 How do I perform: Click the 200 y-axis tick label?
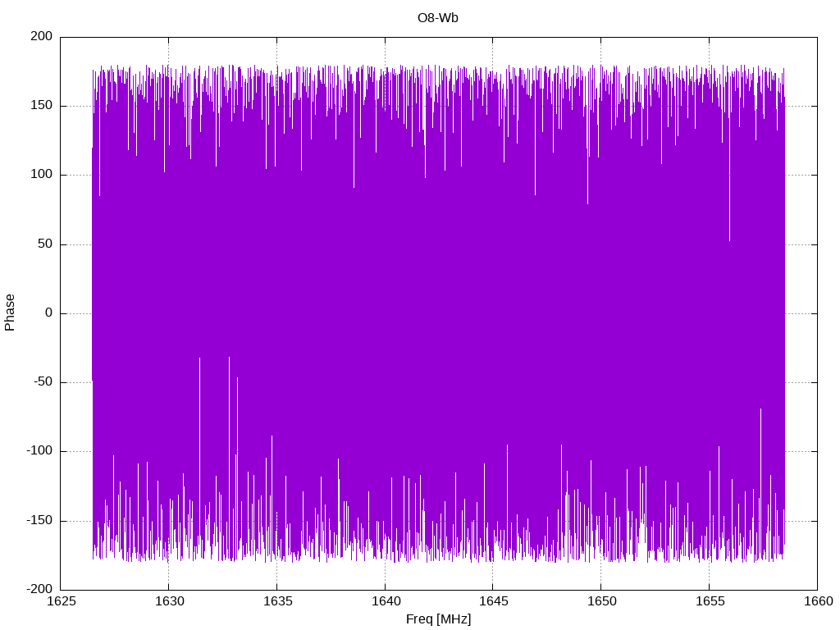point(42,36)
